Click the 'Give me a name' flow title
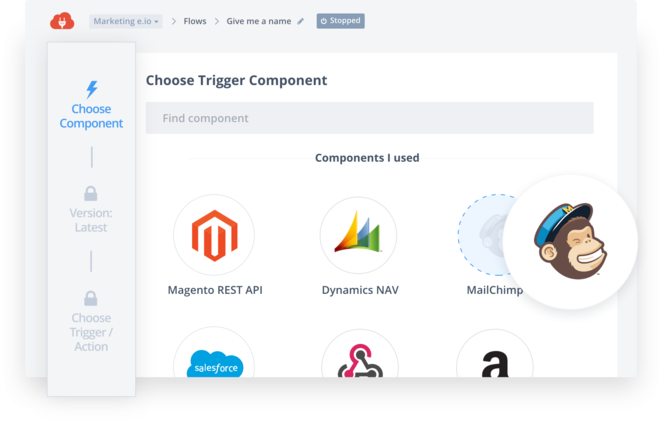Screen dimensions: 662x421 tap(259, 21)
